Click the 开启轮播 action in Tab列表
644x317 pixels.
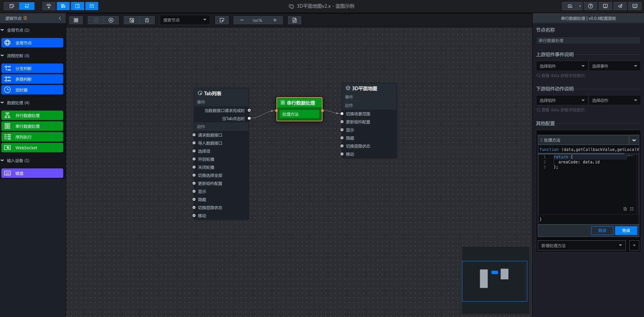tap(206, 159)
